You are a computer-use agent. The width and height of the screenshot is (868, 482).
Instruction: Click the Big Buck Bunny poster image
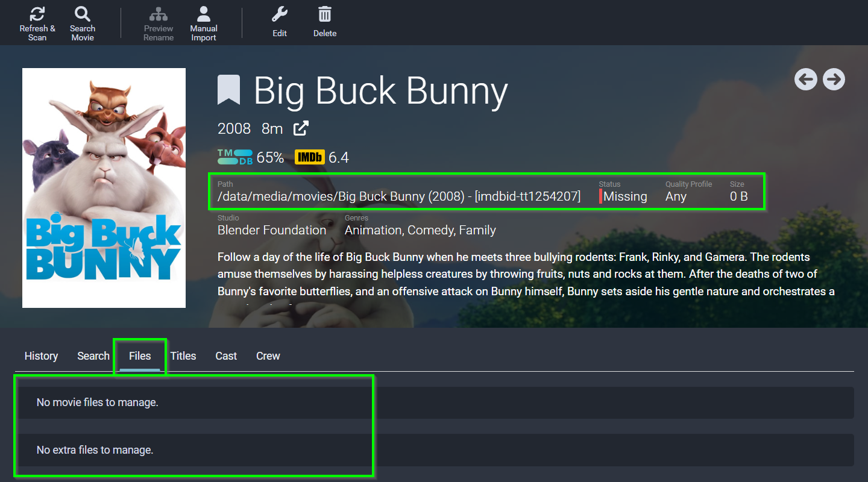tap(104, 188)
